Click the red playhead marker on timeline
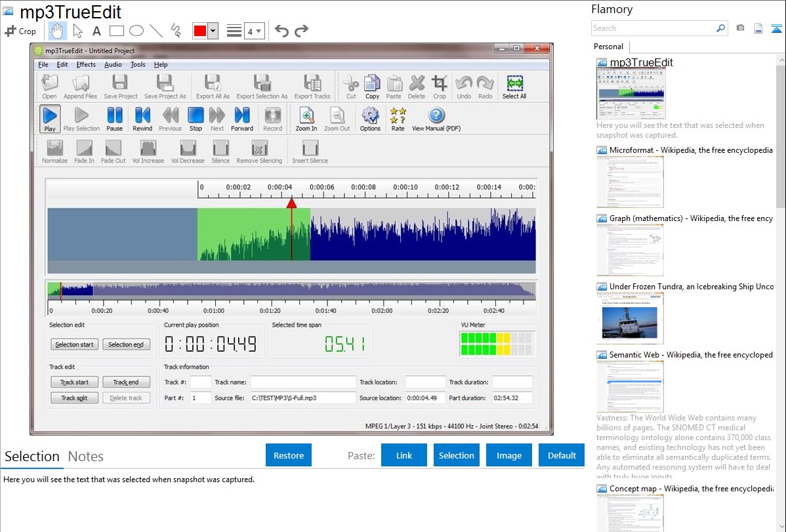The width and height of the screenshot is (786, 532). coord(291,203)
